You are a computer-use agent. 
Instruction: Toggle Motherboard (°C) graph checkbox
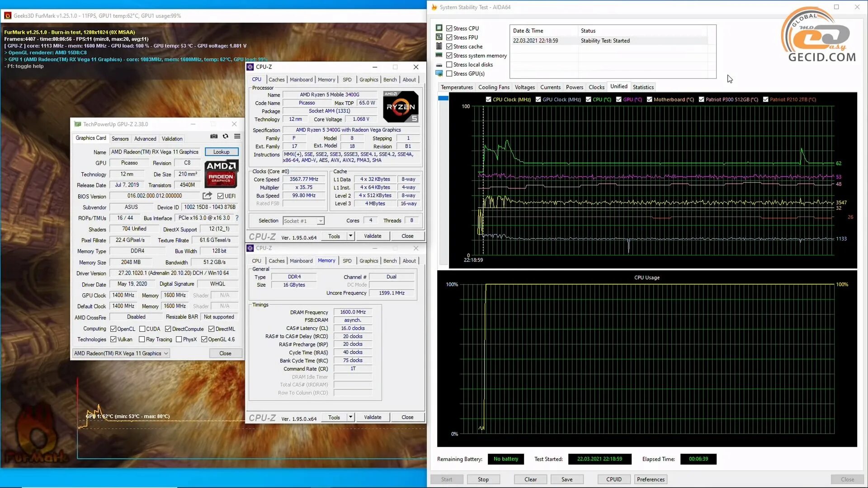point(649,99)
